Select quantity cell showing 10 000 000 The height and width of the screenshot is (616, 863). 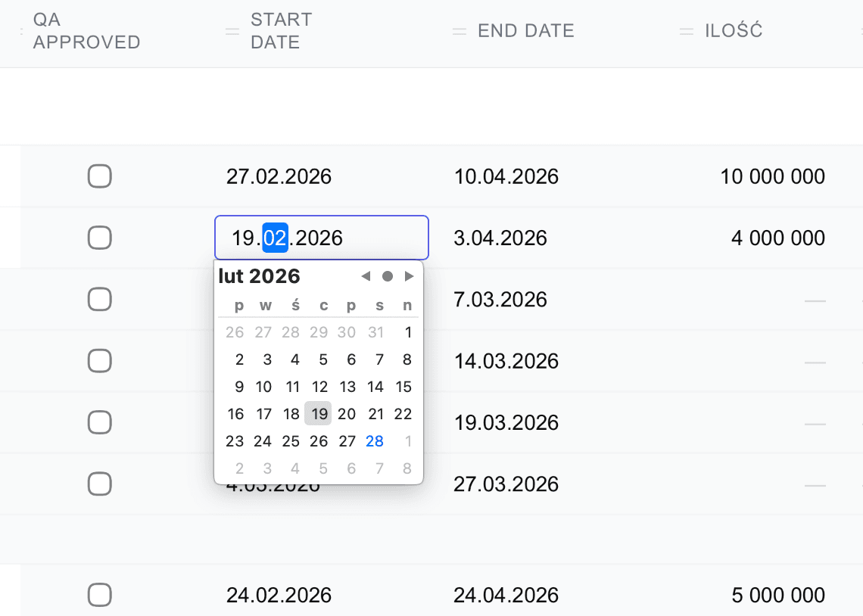(772, 177)
